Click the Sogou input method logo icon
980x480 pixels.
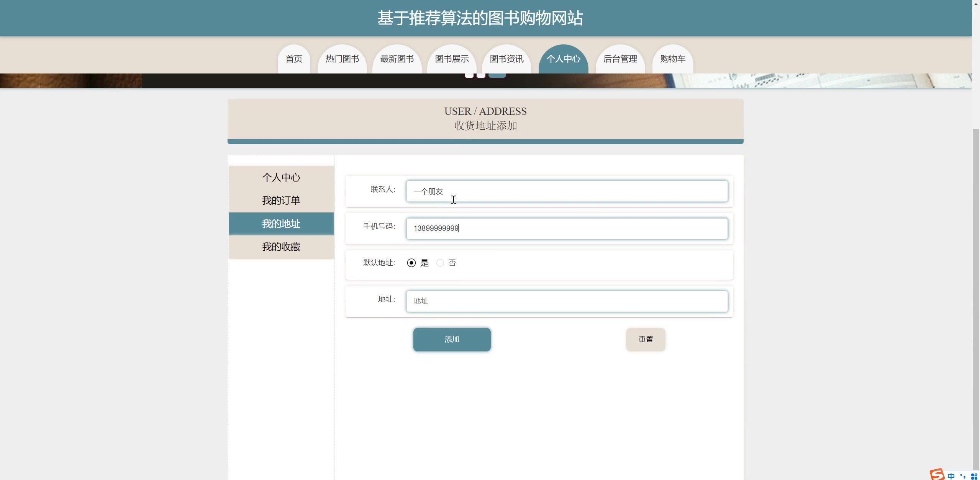(x=937, y=475)
